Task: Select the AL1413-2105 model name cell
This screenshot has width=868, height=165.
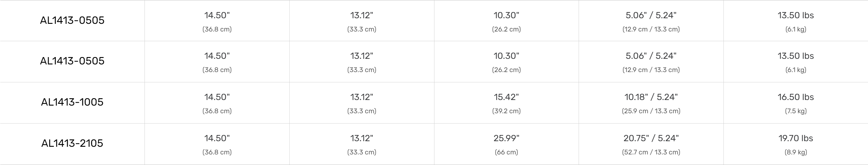Action: [x=72, y=144]
